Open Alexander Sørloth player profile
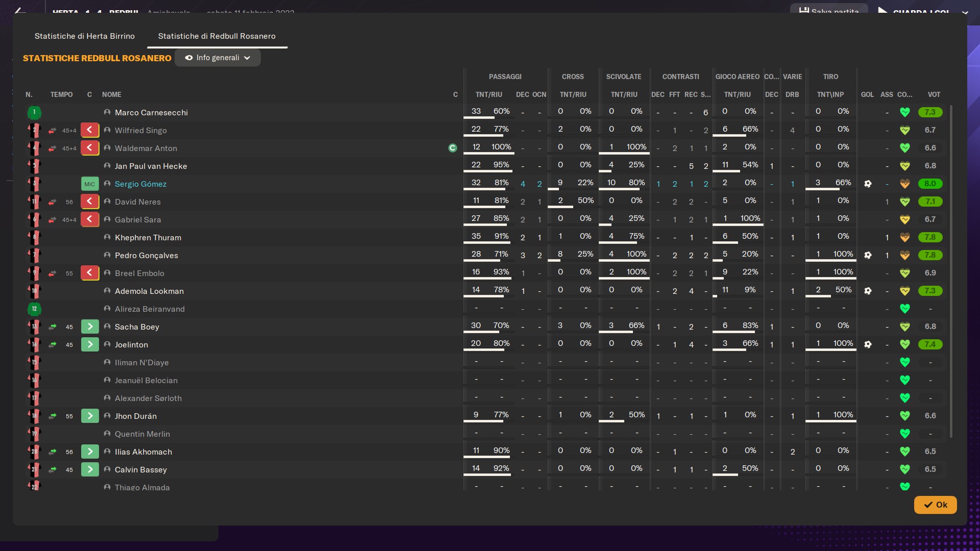Screen dimensions: 980x551 pos(148,398)
